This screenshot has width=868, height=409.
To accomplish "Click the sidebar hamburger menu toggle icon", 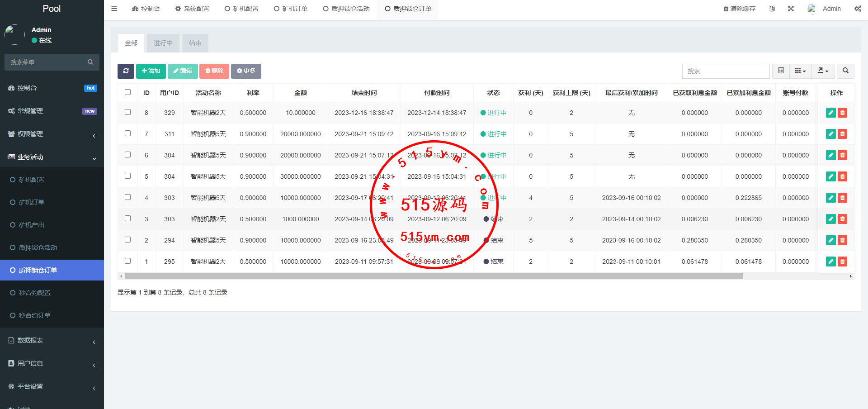I will [114, 9].
